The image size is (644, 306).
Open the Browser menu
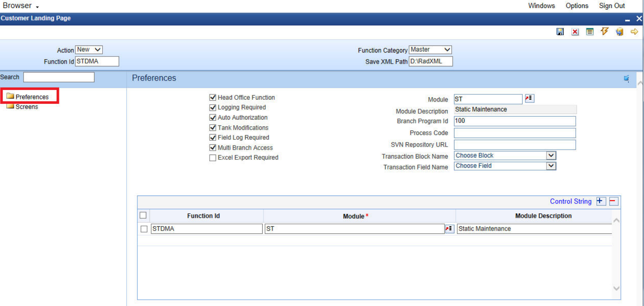21,6
